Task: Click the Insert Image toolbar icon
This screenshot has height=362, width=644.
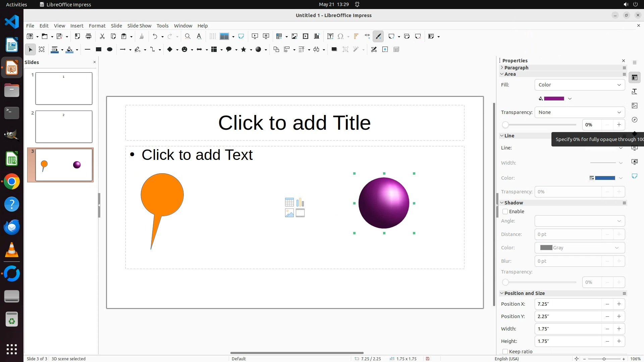Action: tap(294, 36)
